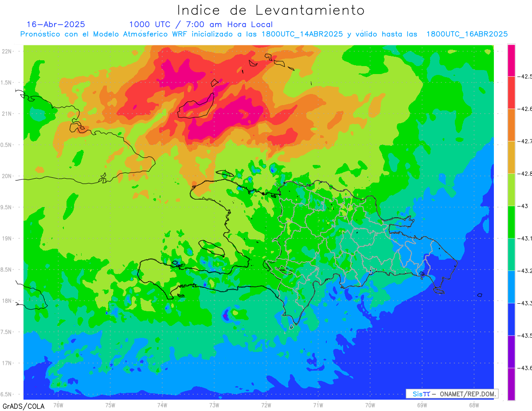Click the '68W' longitude label
The width and height of the screenshot is (532, 411).
click(474, 405)
